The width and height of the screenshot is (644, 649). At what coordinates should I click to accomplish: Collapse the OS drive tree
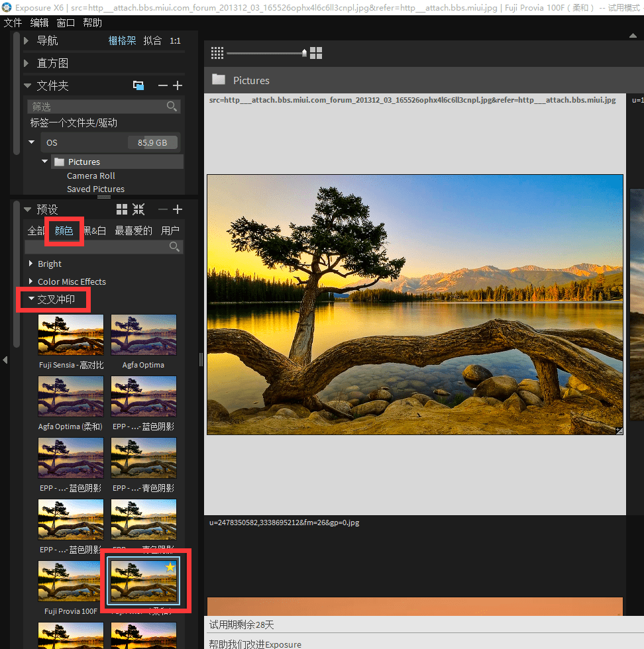pyautogui.click(x=32, y=142)
